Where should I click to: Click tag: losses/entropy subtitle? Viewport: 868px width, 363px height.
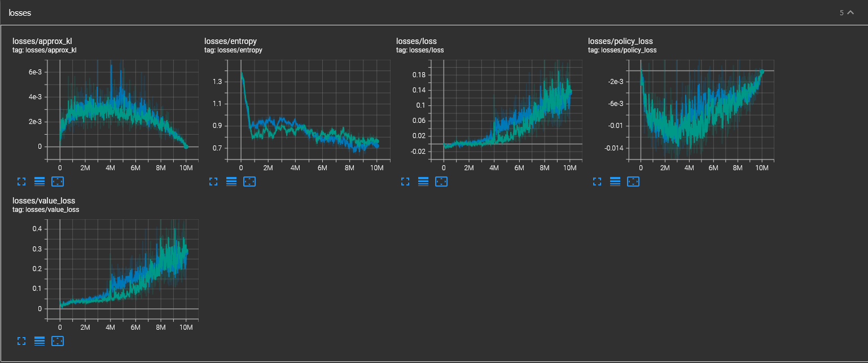pos(233,50)
